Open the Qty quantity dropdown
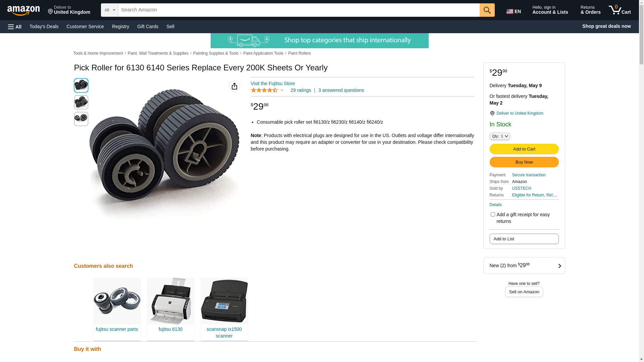The width and height of the screenshot is (644, 362). pyautogui.click(x=500, y=136)
